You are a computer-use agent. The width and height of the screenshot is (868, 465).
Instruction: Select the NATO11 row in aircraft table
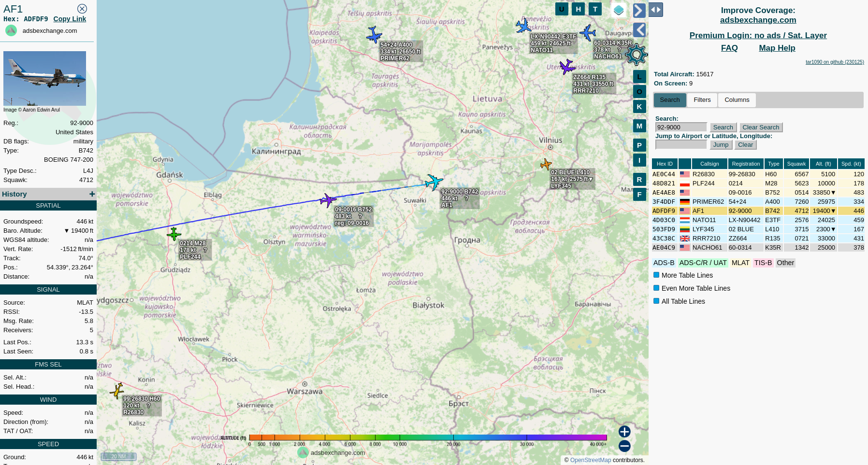tap(758, 220)
